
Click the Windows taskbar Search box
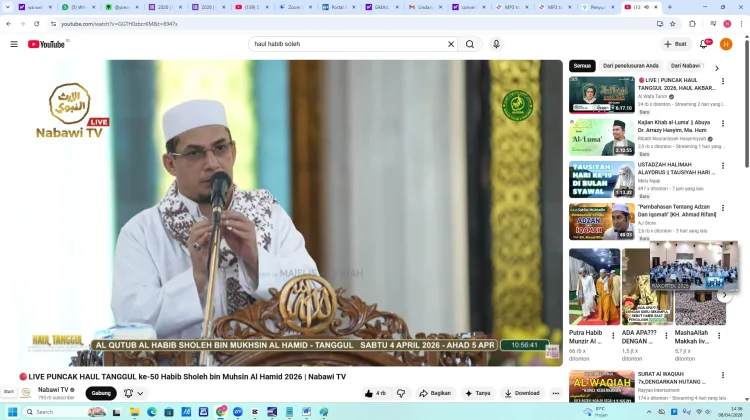tap(65, 412)
